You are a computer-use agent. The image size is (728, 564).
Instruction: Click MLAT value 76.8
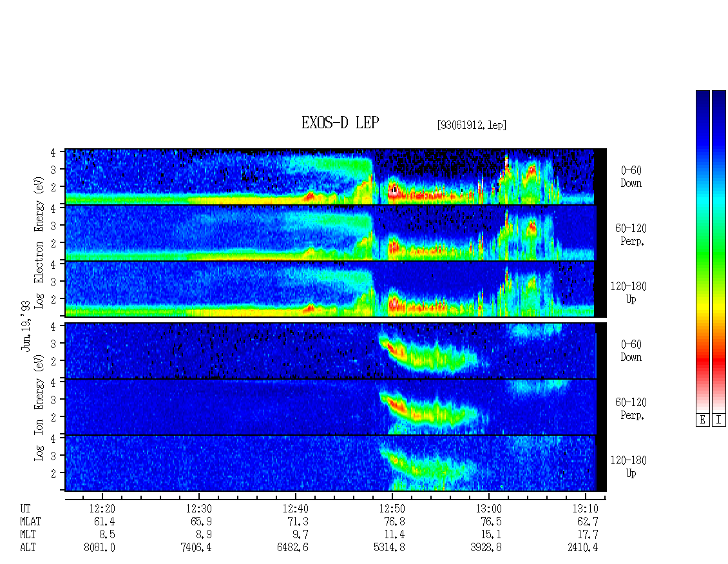394,521
